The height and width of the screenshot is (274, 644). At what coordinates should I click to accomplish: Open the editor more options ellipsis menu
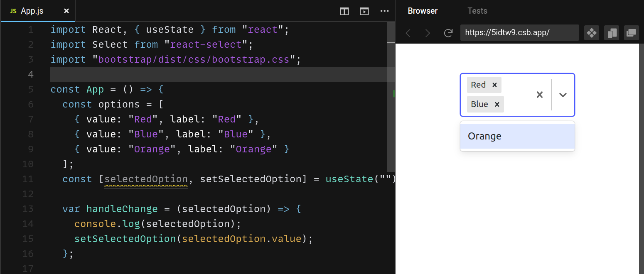pyautogui.click(x=384, y=11)
